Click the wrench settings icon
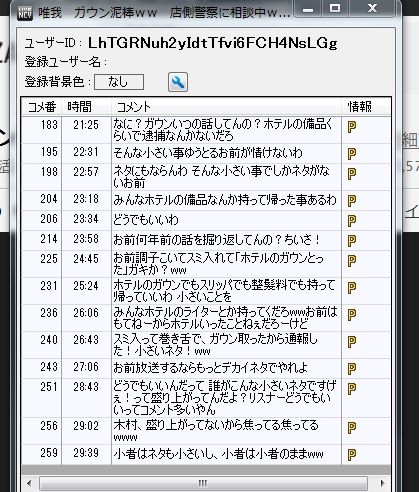The height and width of the screenshot is (492, 419). [178, 82]
